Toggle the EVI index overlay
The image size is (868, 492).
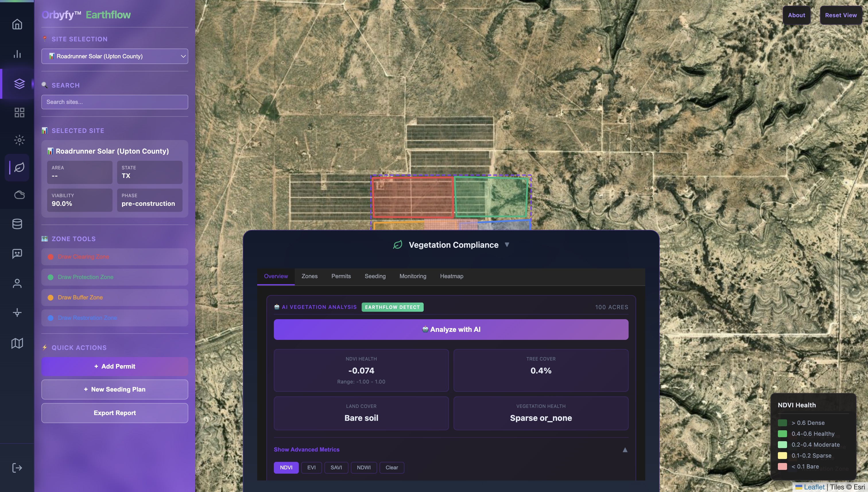point(311,467)
